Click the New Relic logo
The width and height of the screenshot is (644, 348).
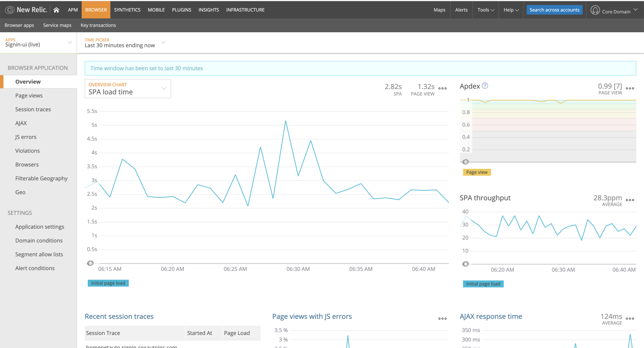pyautogui.click(x=26, y=10)
